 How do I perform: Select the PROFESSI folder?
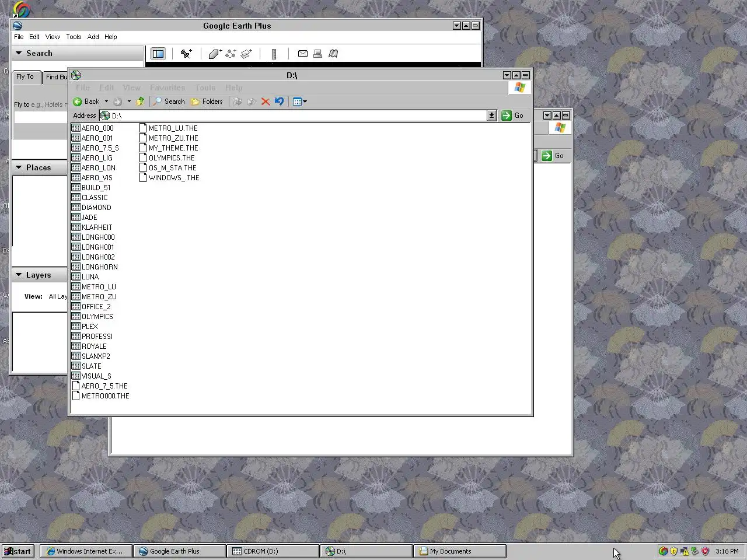point(92,337)
